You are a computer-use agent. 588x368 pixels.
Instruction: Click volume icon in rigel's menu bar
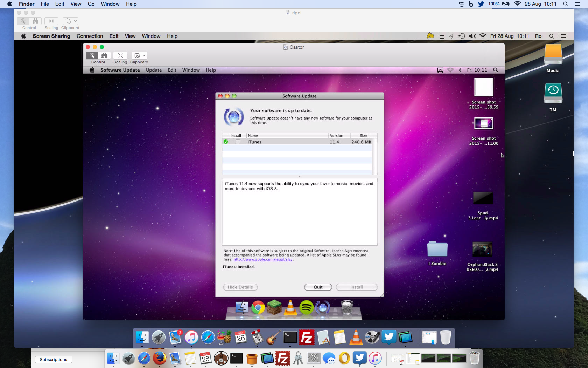[x=472, y=36]
